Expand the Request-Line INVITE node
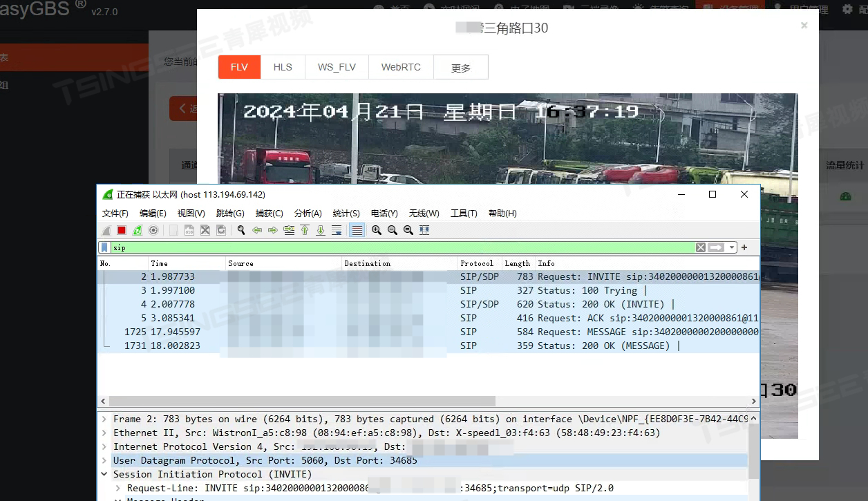 (118, 488)
